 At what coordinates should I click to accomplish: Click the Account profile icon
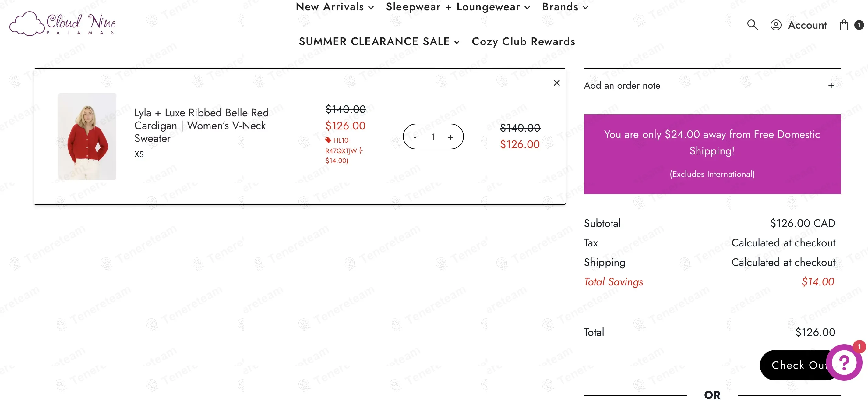pos(776,25)
